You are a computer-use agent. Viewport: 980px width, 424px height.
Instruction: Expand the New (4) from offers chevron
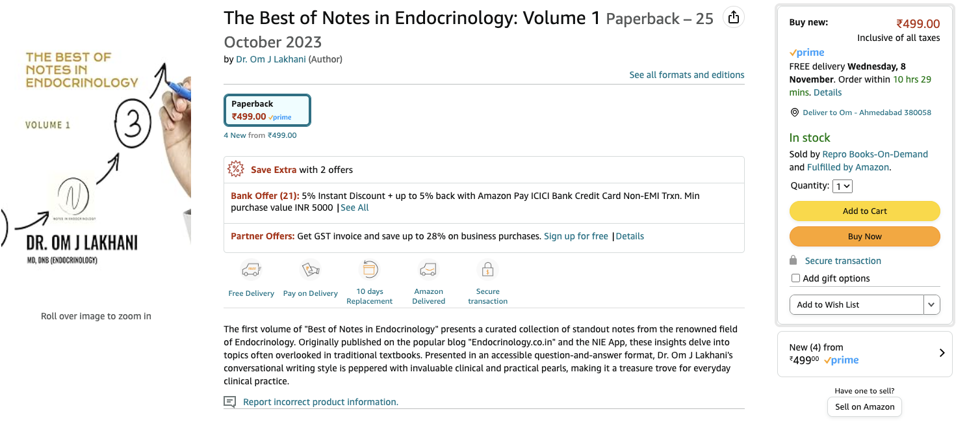(x=942, y=353)
